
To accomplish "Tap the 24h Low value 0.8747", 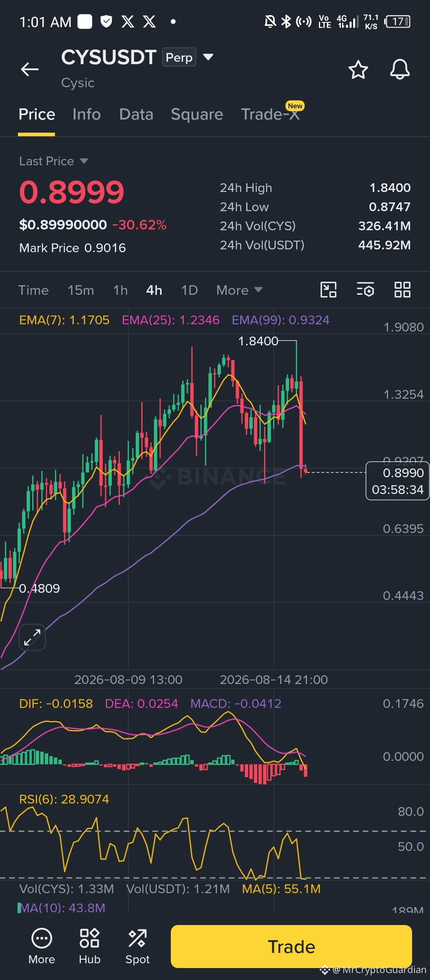I will (390, 207).
